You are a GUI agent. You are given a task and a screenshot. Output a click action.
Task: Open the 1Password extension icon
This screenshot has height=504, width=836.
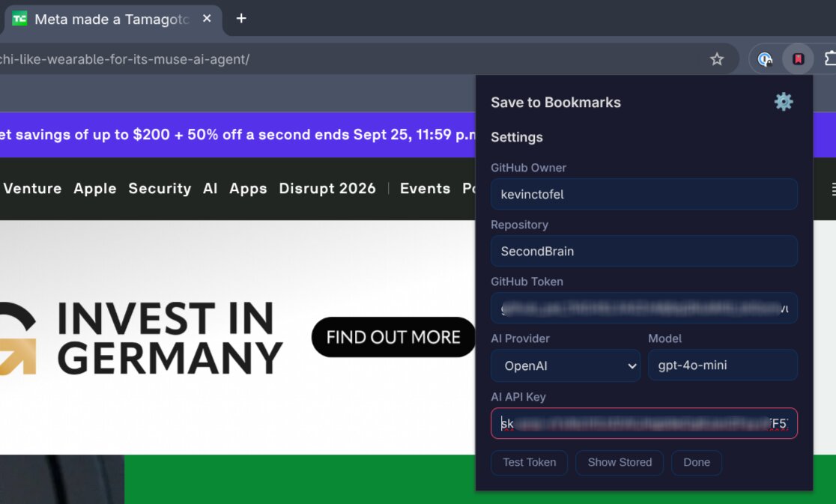point(765,59)
